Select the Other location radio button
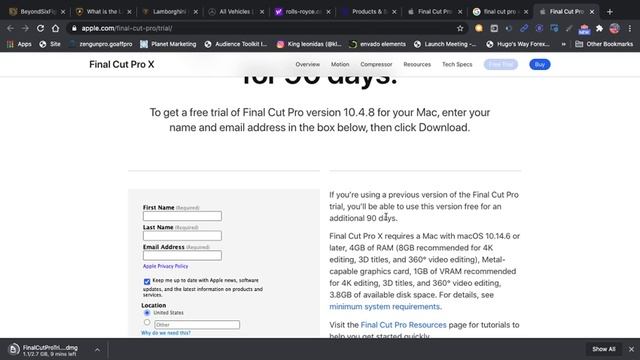640x360 pixels. pyautogui.click(x=147, y=322)
